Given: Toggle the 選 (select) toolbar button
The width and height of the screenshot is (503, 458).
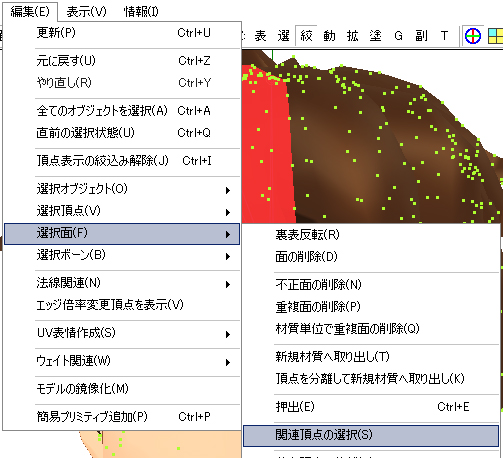Looking at the screenshot, I should coord(283,35).
